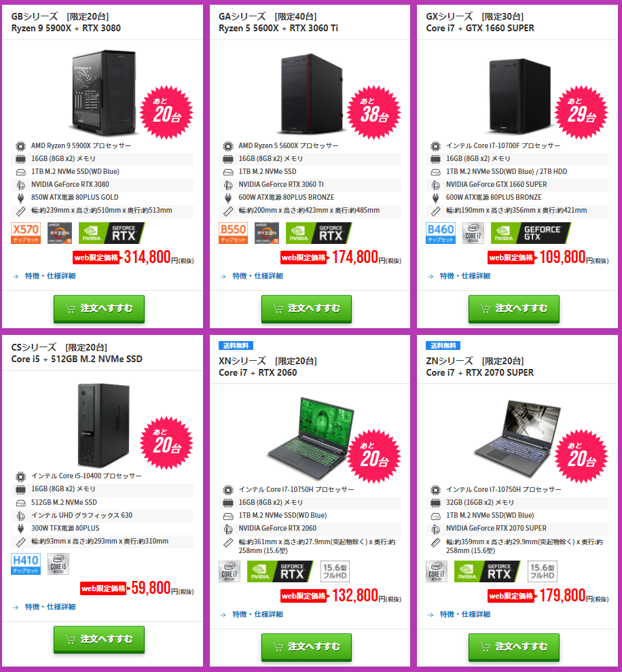Click Core i7 badge on GX series
Image resolution: width=622 pixels, height=672 pixels.
[x=473, y=232]
